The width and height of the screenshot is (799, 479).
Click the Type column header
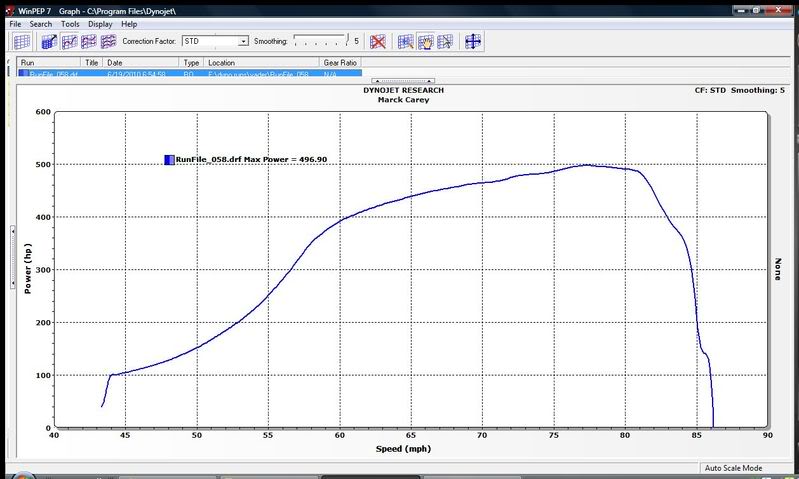click(x=192, y=63)
